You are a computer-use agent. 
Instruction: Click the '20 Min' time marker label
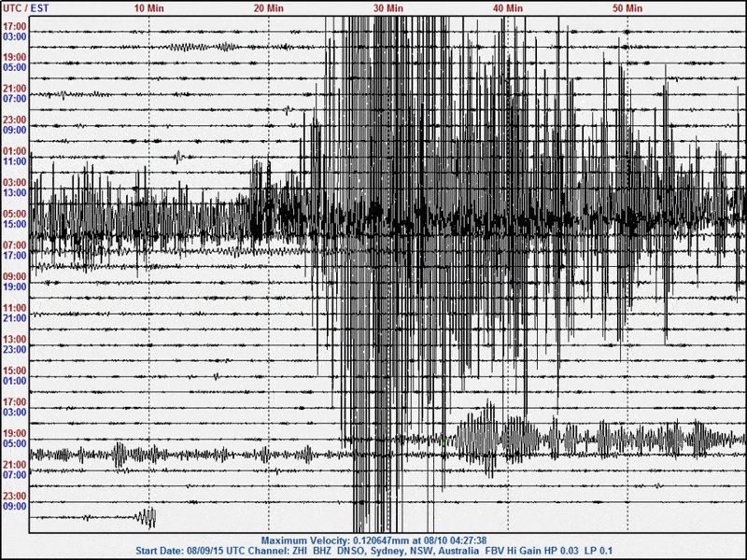[268, 8]
